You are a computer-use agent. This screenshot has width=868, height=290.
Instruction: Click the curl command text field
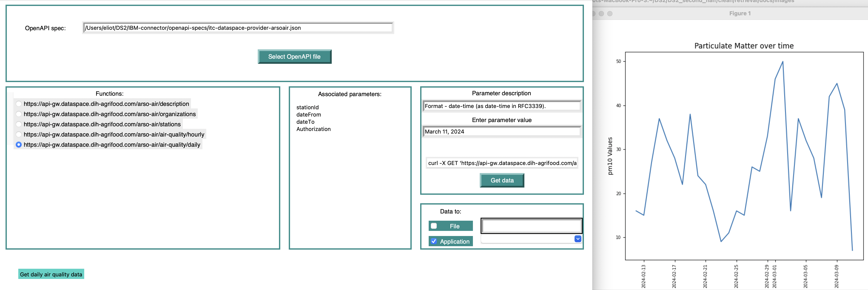coord(501,163)
